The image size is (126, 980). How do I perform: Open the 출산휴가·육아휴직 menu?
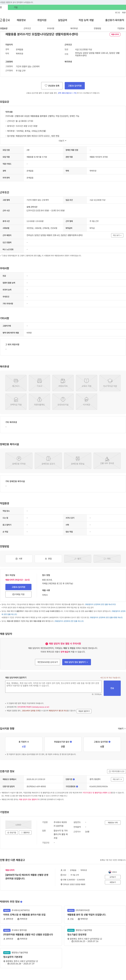pos(115,20)
